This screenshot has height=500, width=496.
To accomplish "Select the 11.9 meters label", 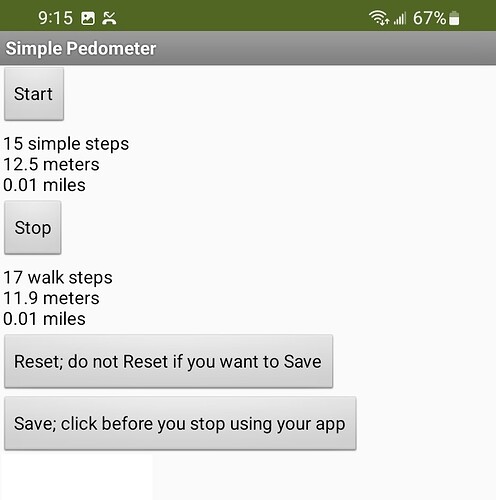I will [51, 298].
